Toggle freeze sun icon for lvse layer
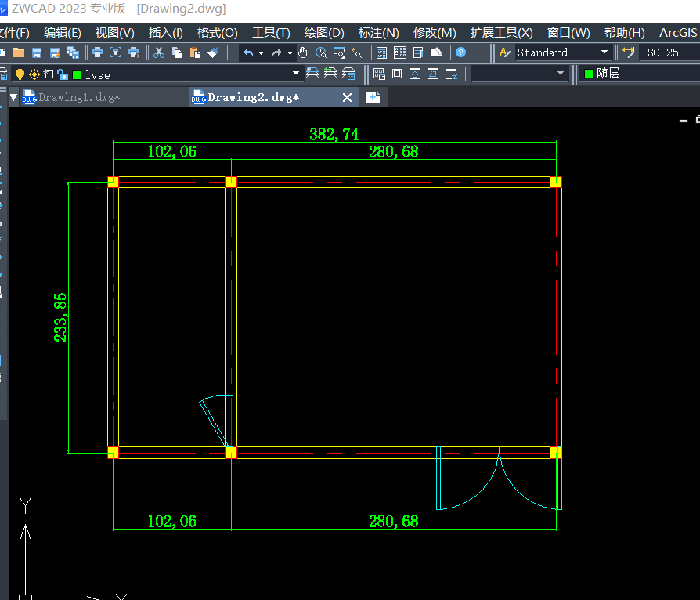The image size is (700, 600). pyautogui.click(x=34, y=74)
